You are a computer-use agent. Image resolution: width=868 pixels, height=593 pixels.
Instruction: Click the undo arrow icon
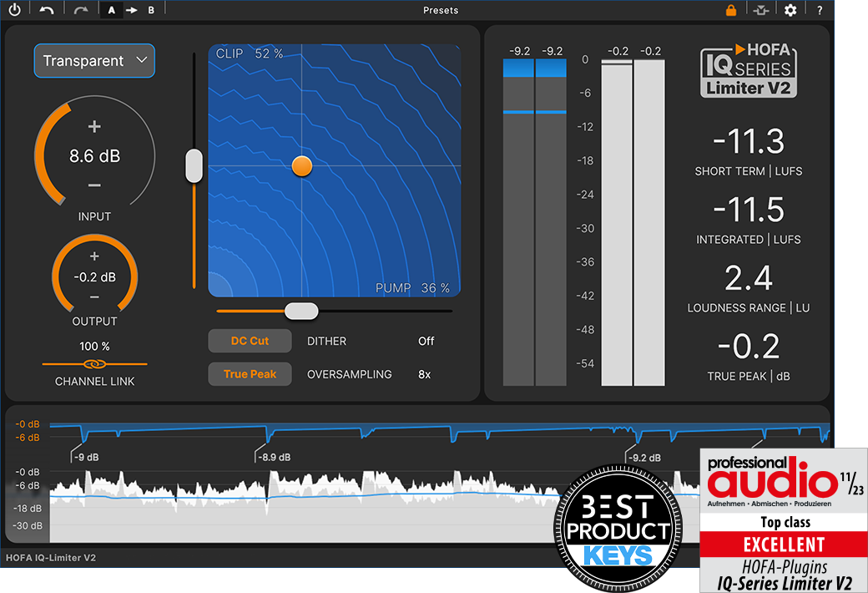47,10
